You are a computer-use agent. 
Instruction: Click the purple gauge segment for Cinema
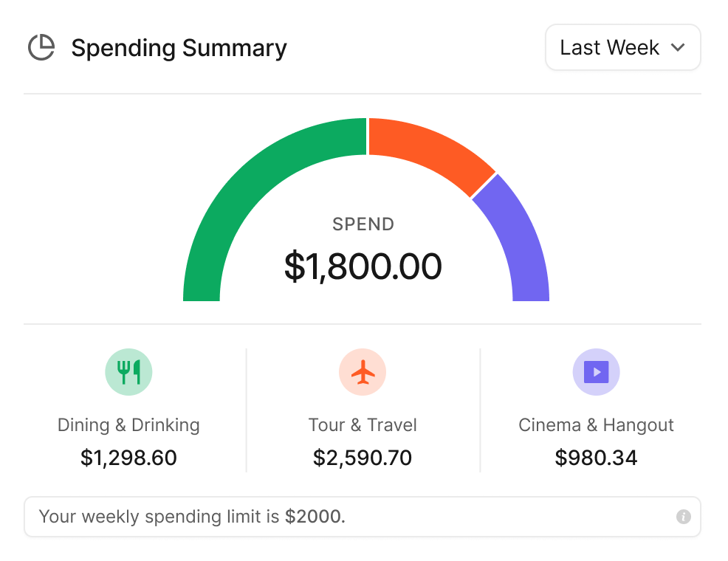[x=528, y=244]
